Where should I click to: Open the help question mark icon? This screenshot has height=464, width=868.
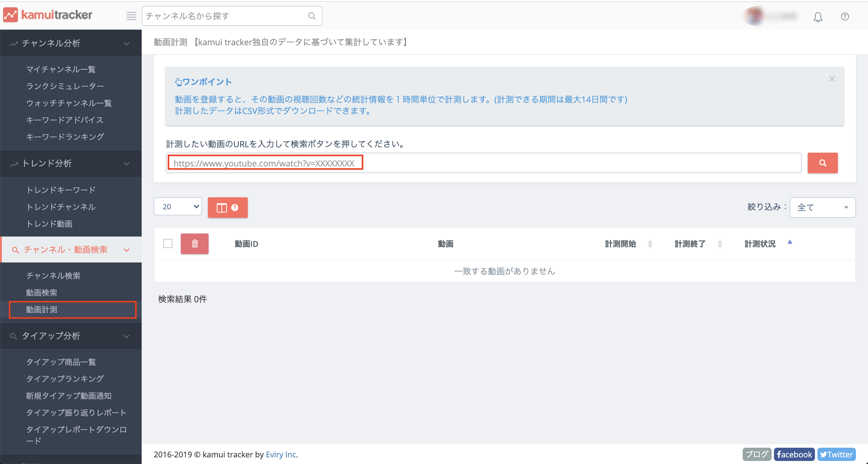[844, 17]
